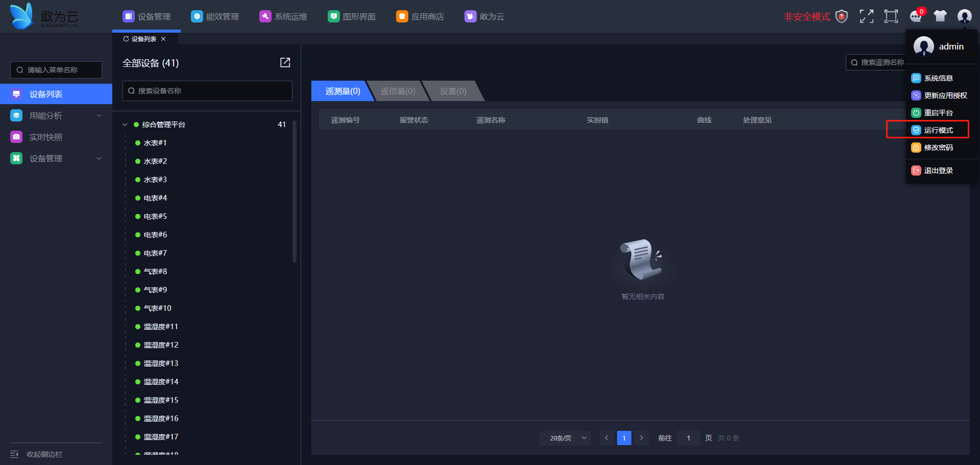Click the 请输入菜单名称 menu search field
The image size is (980, 465).
coord(56,70)
